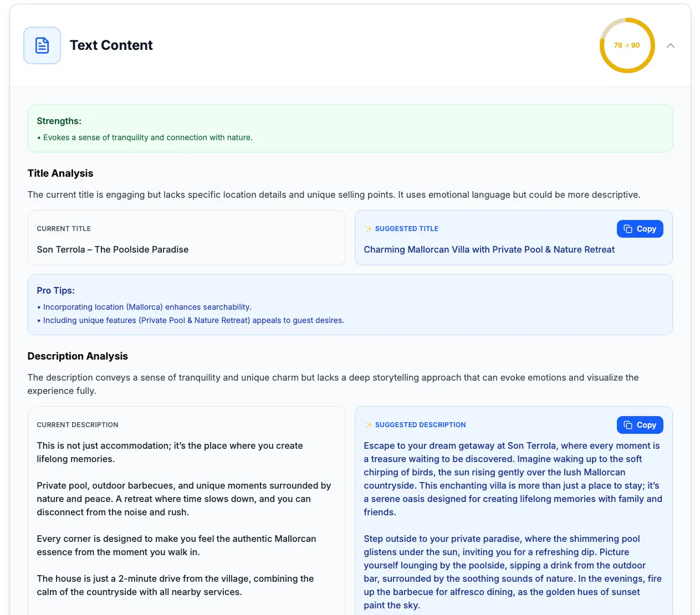Screen dimensions: 700x615
Task: Click the Strengths panel
Action: (x=350, y=128)
